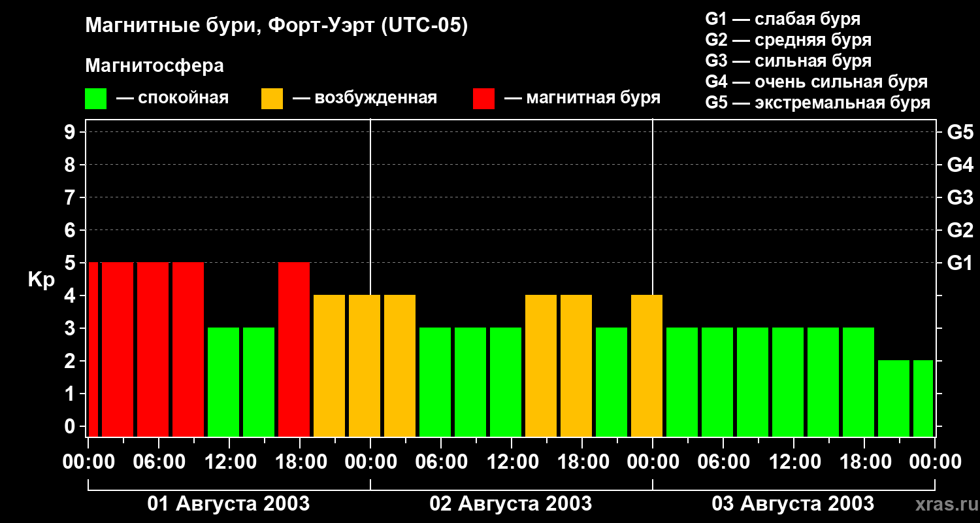Click the 'G2' label on the right axis
The image size is (980, 523).
960,230
